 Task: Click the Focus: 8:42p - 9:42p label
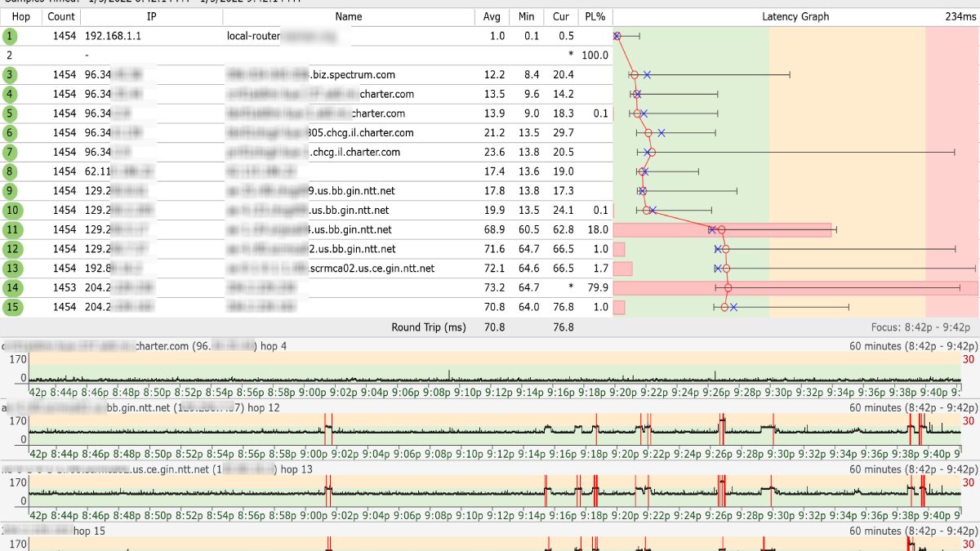point(920,327)
